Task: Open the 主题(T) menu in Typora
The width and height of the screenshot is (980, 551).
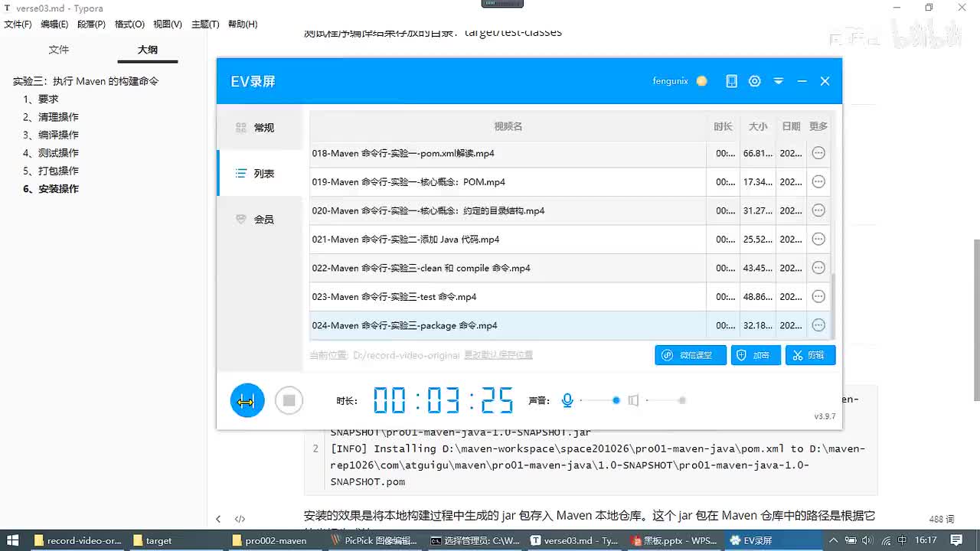Action: (x=205, y=24)
